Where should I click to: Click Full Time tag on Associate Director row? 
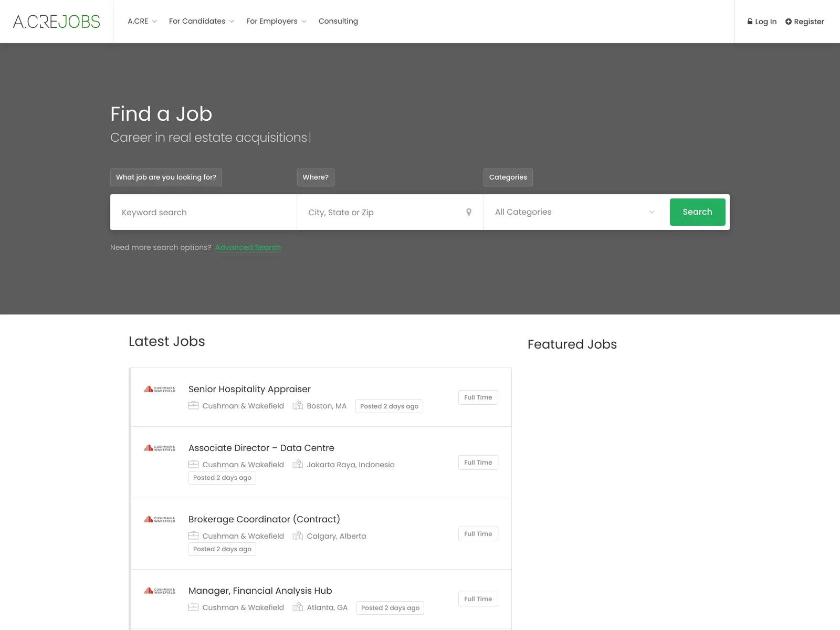(x=478, y=463)
